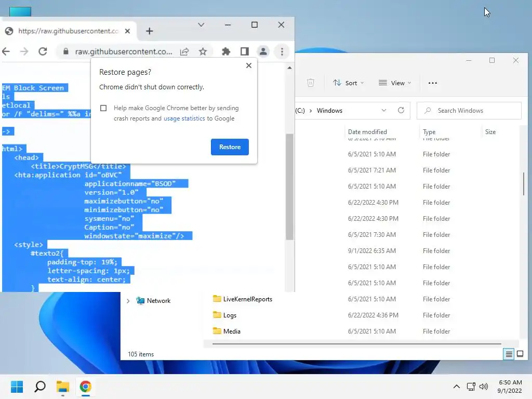
Task: Open Google Chrome from the taskbar
Action: (86, 387)
